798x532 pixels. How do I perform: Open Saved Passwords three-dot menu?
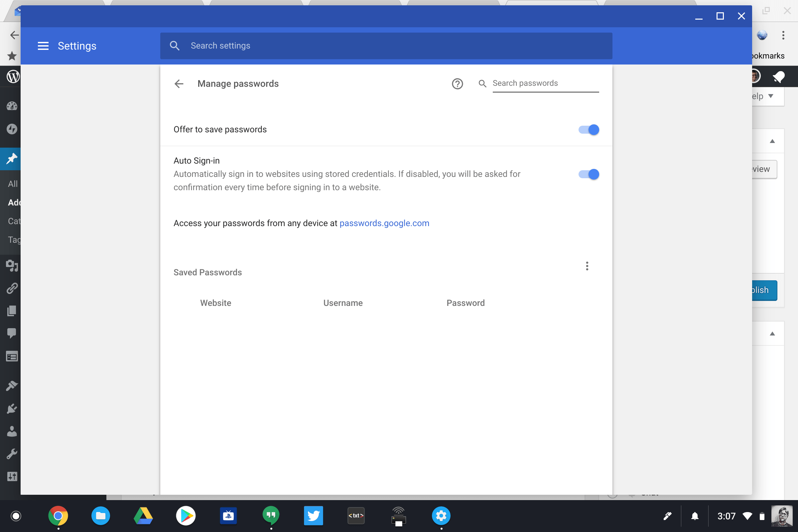pos(587,266)
